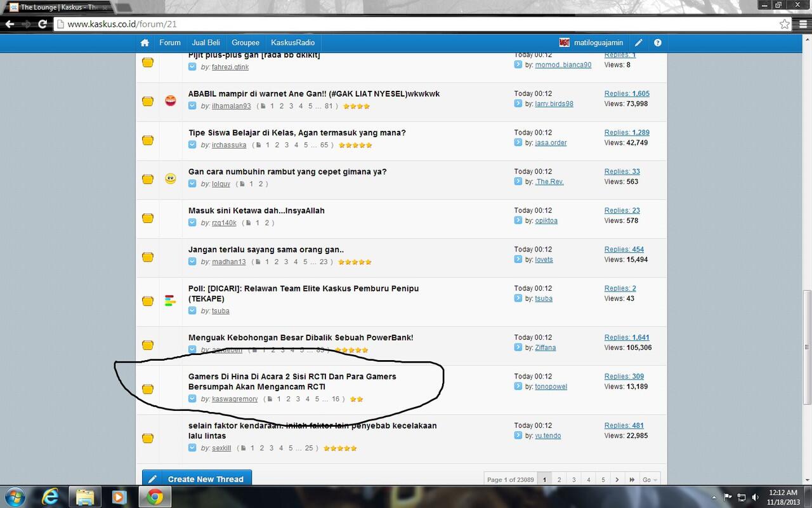
Task: Click the ABABIL thread's preview arrow icon
Action: pos(192,106)
